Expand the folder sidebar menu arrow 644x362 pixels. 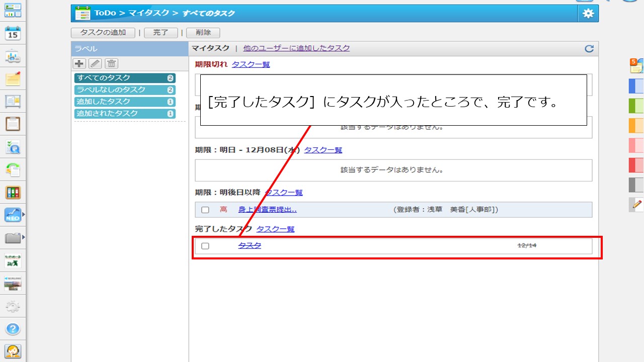[23, 237]
